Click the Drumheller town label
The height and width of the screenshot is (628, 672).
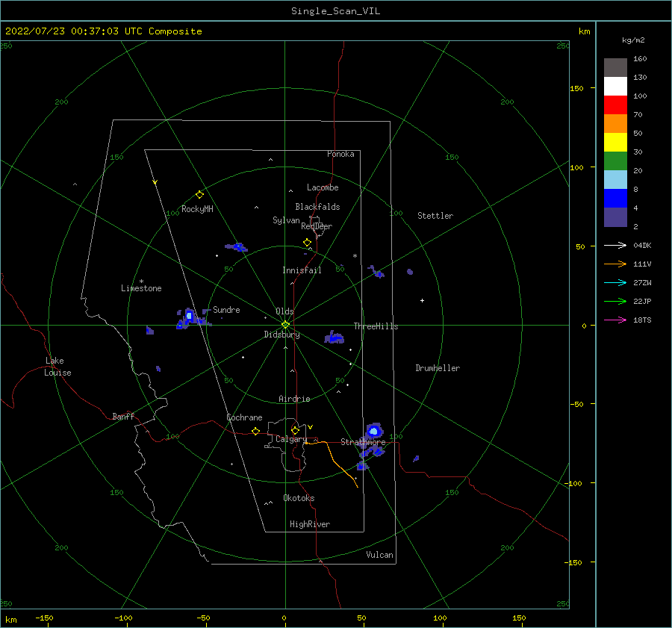438,368
